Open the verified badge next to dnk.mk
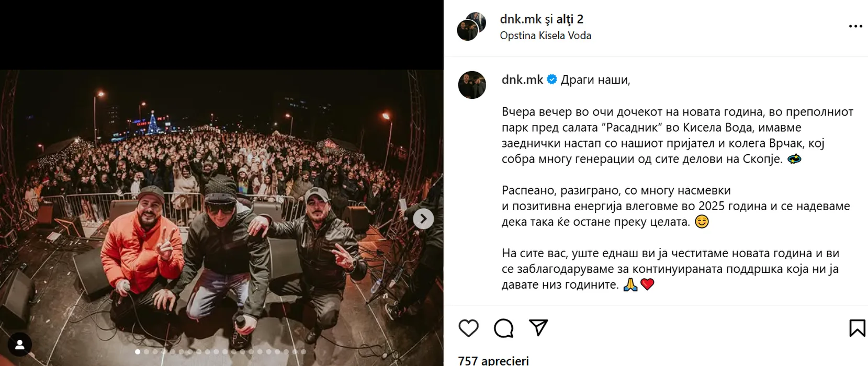Image resolution: width=868 pixels, height=366 pixels. pos(552,79)
